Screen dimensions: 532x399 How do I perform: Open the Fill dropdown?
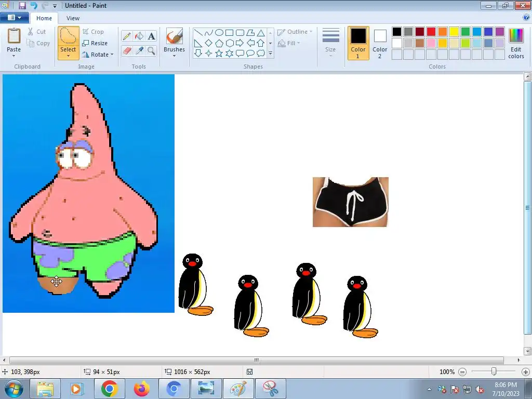tap(289, 43)
